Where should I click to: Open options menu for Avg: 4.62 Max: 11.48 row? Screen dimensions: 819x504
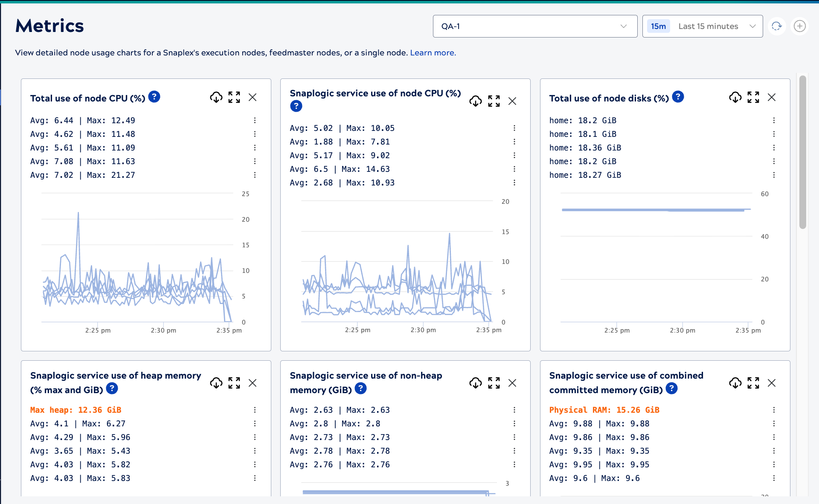click(x=255, y=134)
